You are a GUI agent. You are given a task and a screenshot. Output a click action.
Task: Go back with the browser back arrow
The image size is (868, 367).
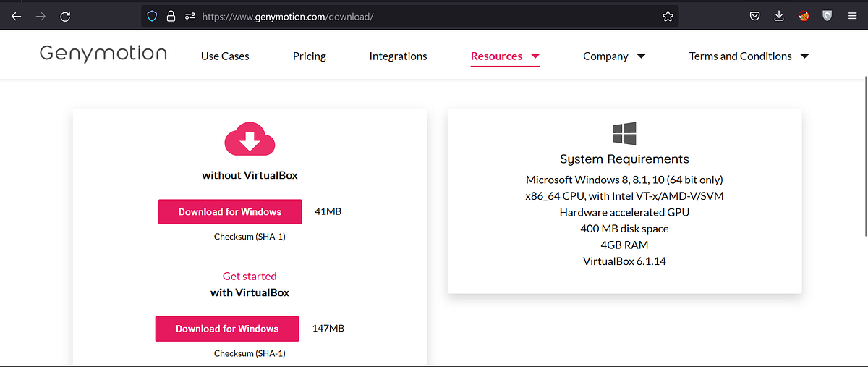[x=17, y=16]
